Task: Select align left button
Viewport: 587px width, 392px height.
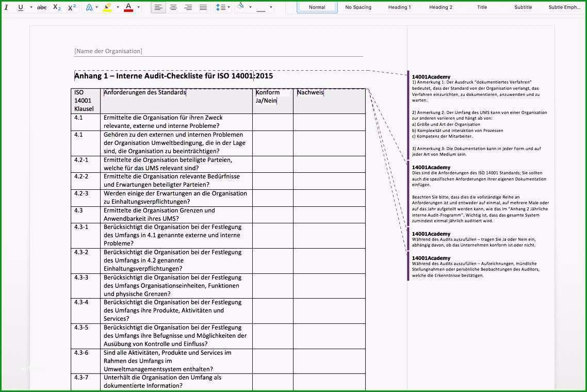Action: tap(158, 7)
